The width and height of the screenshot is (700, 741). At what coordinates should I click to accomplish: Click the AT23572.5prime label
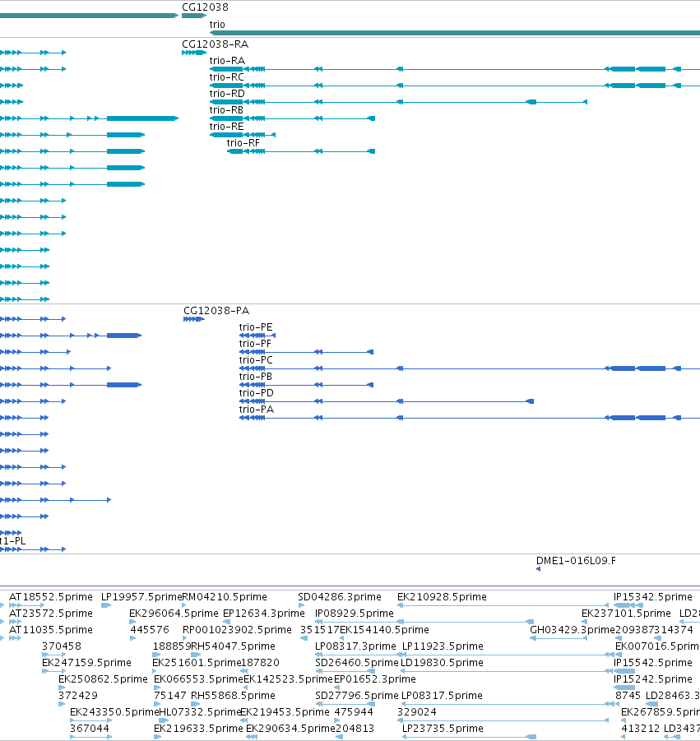point(50,614)
